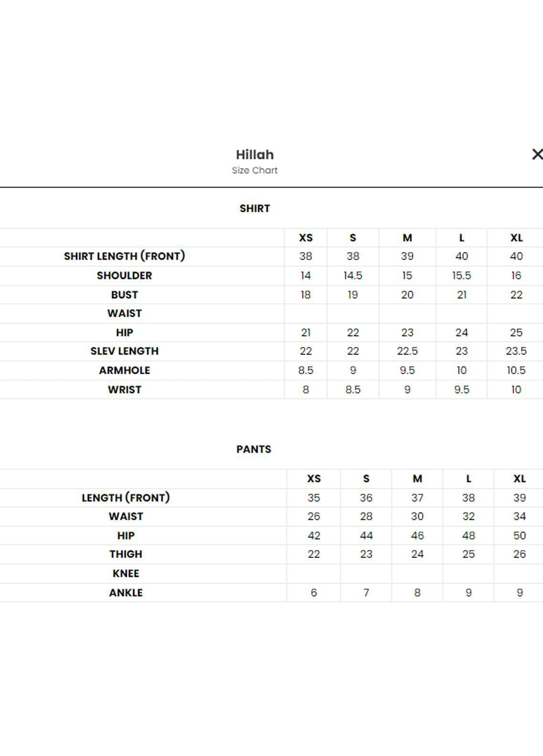
Task: Click the WRIST row label
Action: [x=125, y=389]
